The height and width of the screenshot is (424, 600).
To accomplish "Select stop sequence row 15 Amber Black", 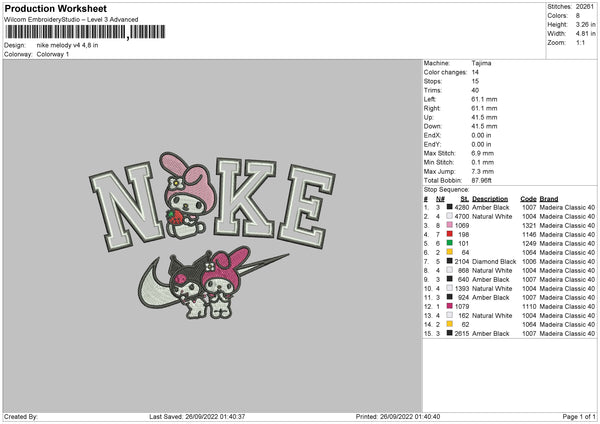I will pos(509,333).
